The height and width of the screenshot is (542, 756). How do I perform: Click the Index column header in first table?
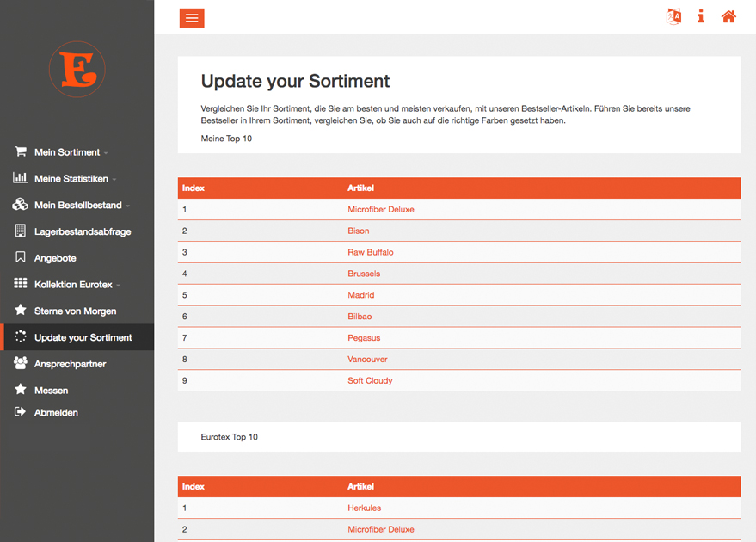pyautogui.click(x=194, y=188)
